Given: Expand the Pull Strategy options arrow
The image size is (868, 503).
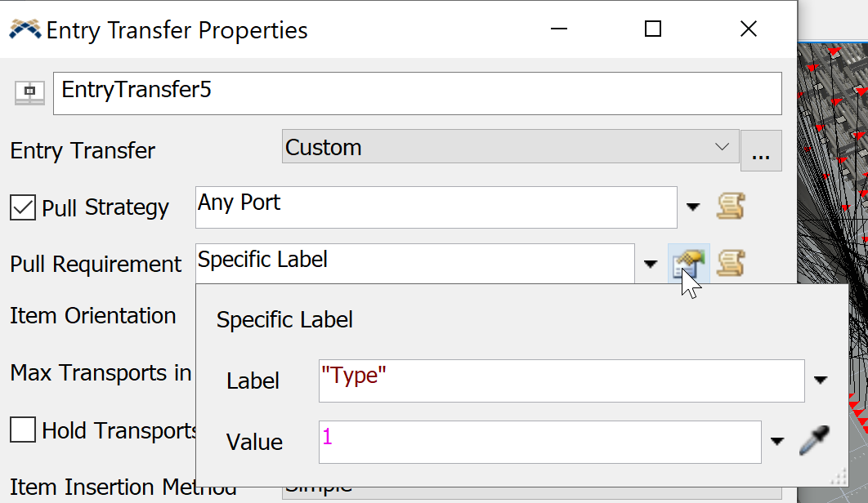Looking at the screenshot, I should pyautogui.click(x=692, y=207).
